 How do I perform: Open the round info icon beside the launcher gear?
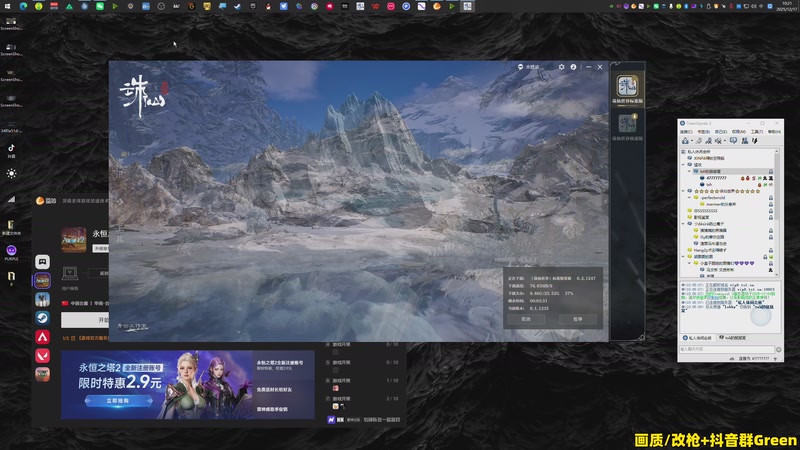pos(573,67)
